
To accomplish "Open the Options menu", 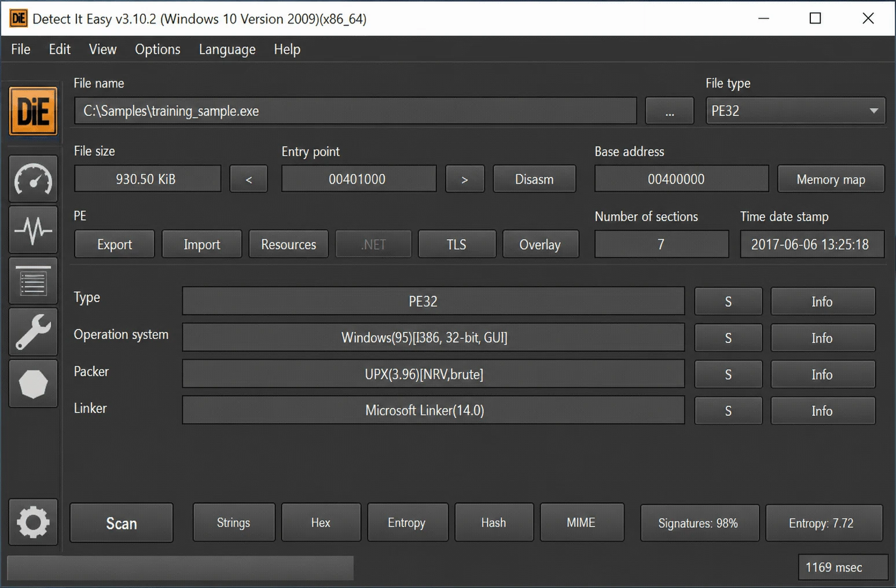I will coord(157,49).
